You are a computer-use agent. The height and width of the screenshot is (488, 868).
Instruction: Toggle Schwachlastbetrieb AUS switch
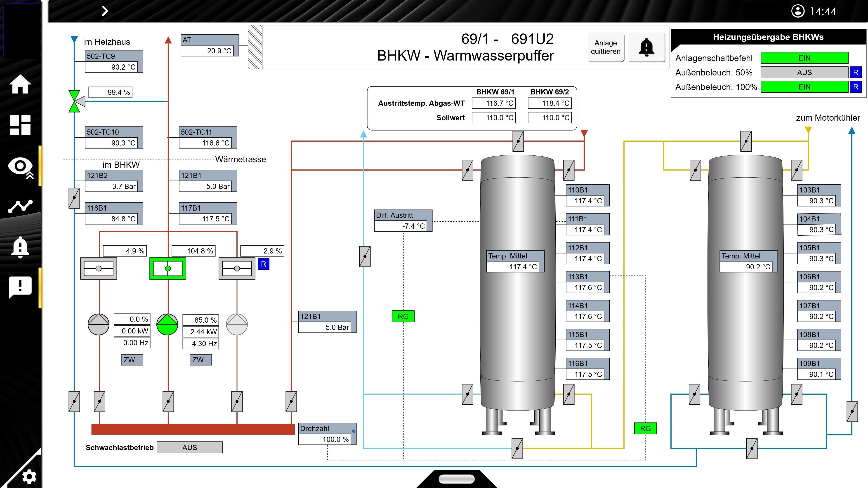pos(190,447)
